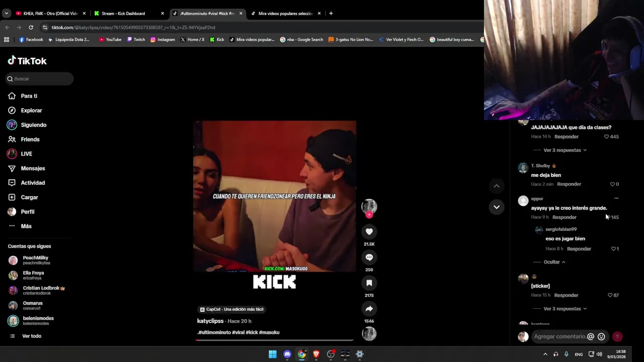This screenshot has height=362, width=644.
Task: Click the CapCut edición más fácil link
Action: [x=232, y=309]
